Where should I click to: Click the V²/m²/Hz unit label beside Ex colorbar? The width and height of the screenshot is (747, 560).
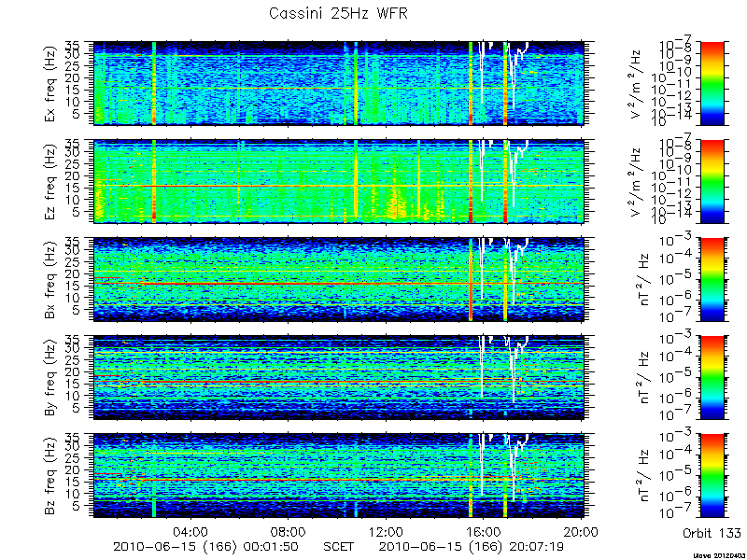[x=638, y=84]
